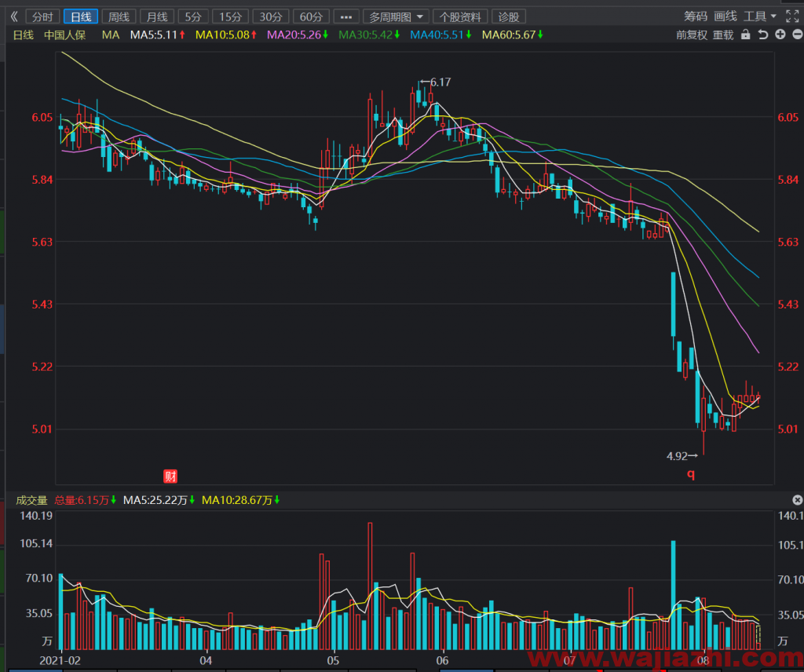The width and height of the screenshot is (804, 672).
Task: Click the MA5:5.11 indicator value
Action: point(157,35)
